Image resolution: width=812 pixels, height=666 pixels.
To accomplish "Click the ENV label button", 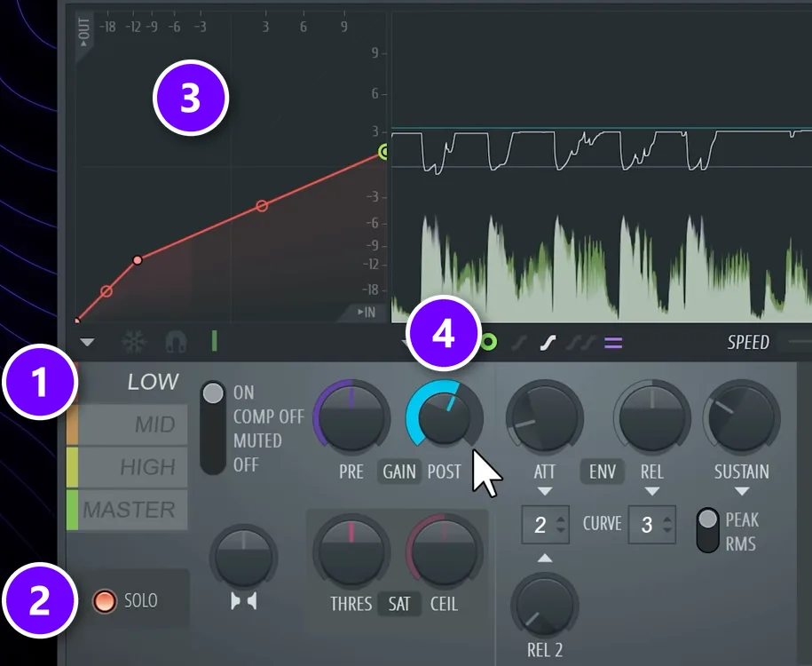I will 603,472.
